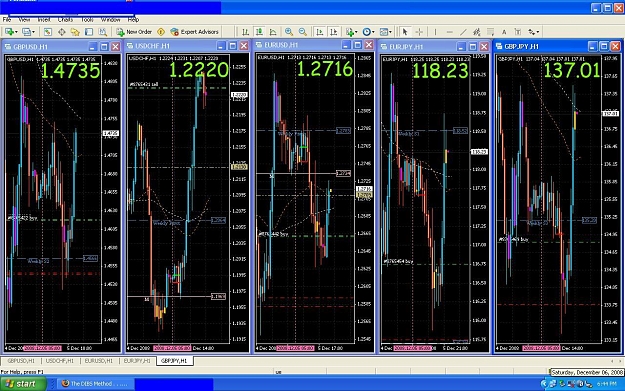Switch to the GBPUSD,H1 bottom tab
The height and width of the screenshot is (391, 625).
coord(21,361)
